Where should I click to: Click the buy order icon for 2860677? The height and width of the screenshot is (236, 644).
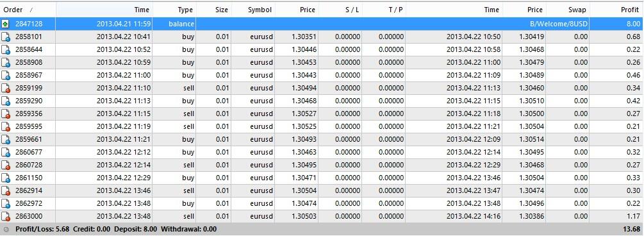coord(5,152)
